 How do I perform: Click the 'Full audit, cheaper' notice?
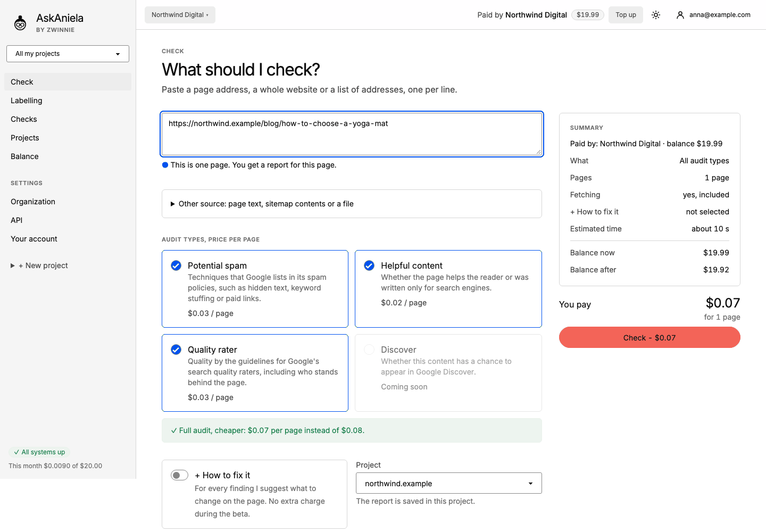tap(352, 430)
